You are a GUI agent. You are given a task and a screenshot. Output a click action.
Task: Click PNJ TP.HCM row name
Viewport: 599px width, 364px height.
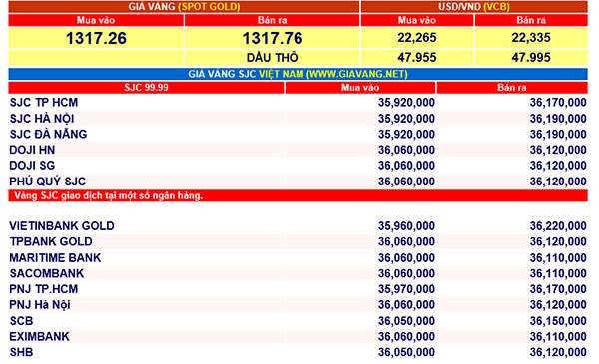coord(44,289)
